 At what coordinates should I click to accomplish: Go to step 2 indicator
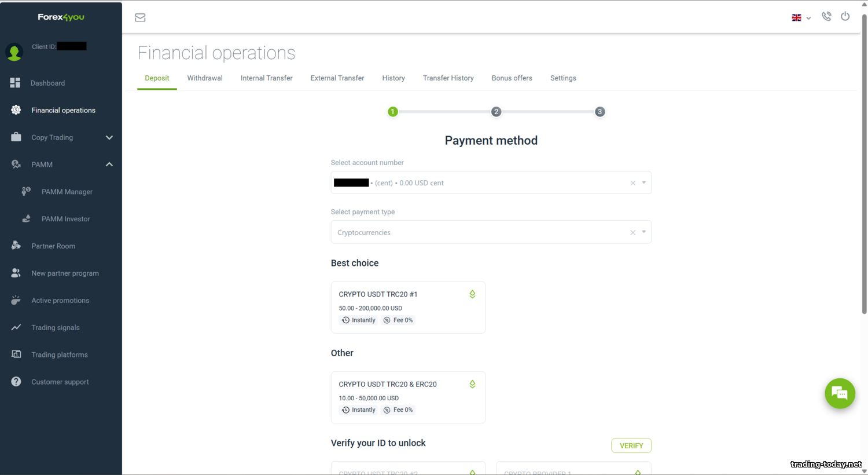pos(496,112)
